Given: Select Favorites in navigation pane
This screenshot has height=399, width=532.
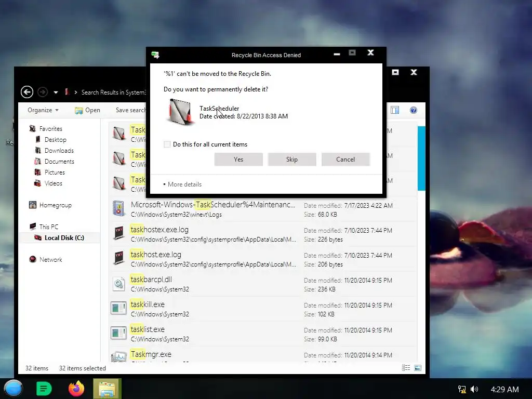Looking at the screenshot, I should pyautogui.click(x=50, y=129).
